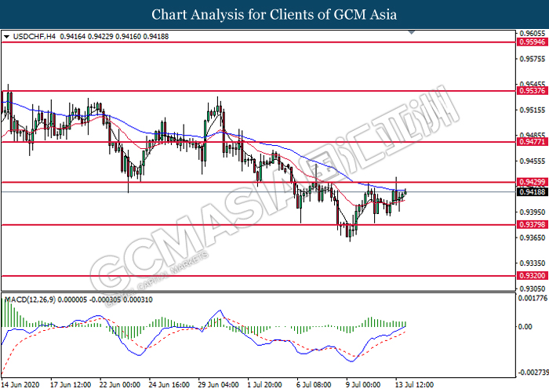Screen dimensions: 549x392
Task: Click the MACD values 0.000005 -0.000305 text
Action: 89,299
